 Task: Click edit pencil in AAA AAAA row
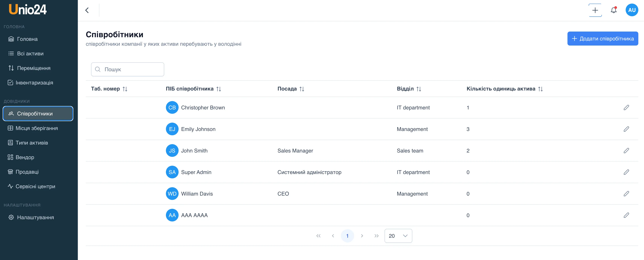point(626,215)
